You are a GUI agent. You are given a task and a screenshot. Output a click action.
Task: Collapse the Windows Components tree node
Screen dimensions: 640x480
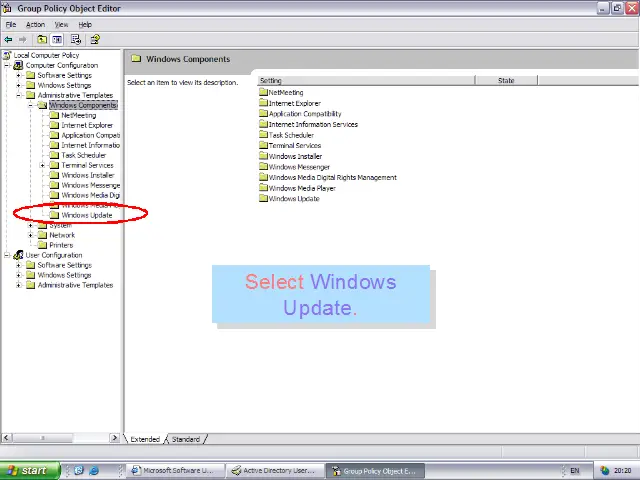tap(31, 105)
